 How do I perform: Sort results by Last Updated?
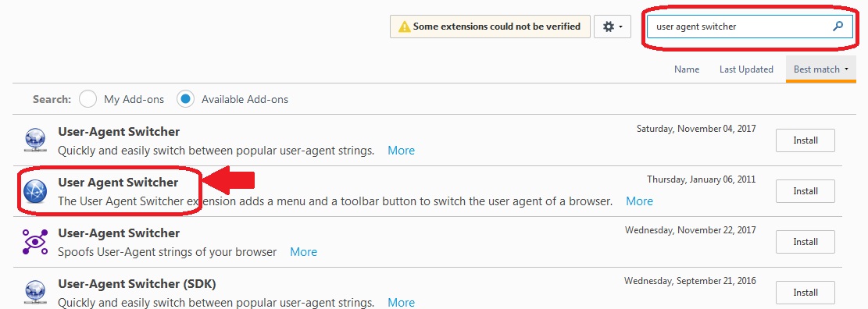point(746,69)
